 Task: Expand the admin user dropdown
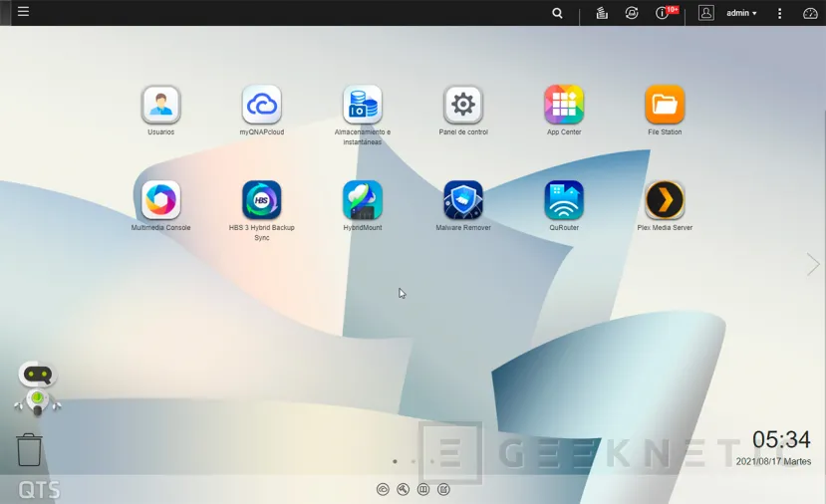coord(741,13)
